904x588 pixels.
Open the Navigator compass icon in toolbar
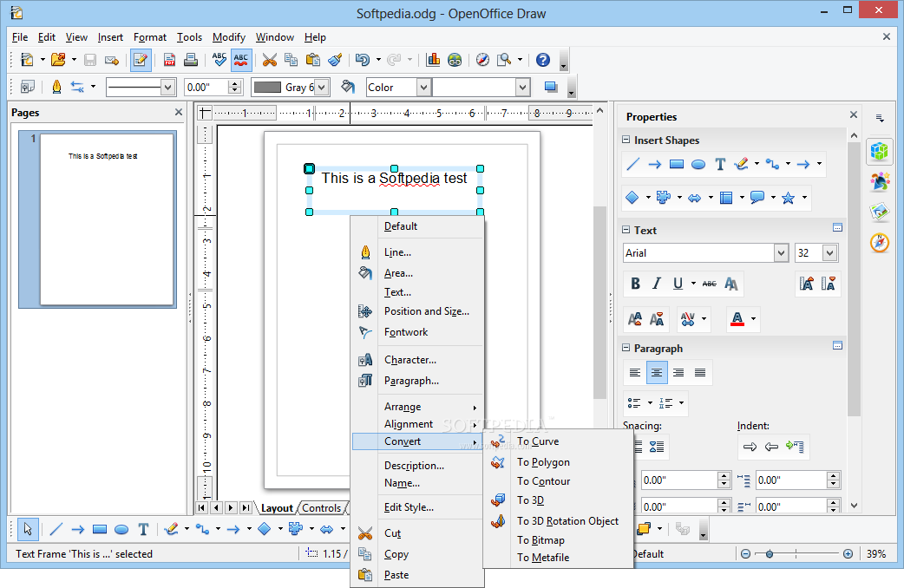(x=482, y=60)
